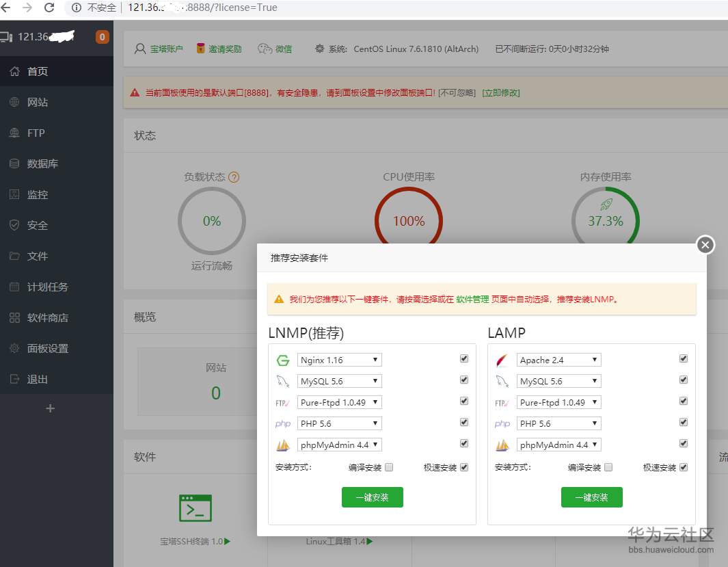Click the browser back arrow
The image size is (728, 567).
(x=5, y=8)
